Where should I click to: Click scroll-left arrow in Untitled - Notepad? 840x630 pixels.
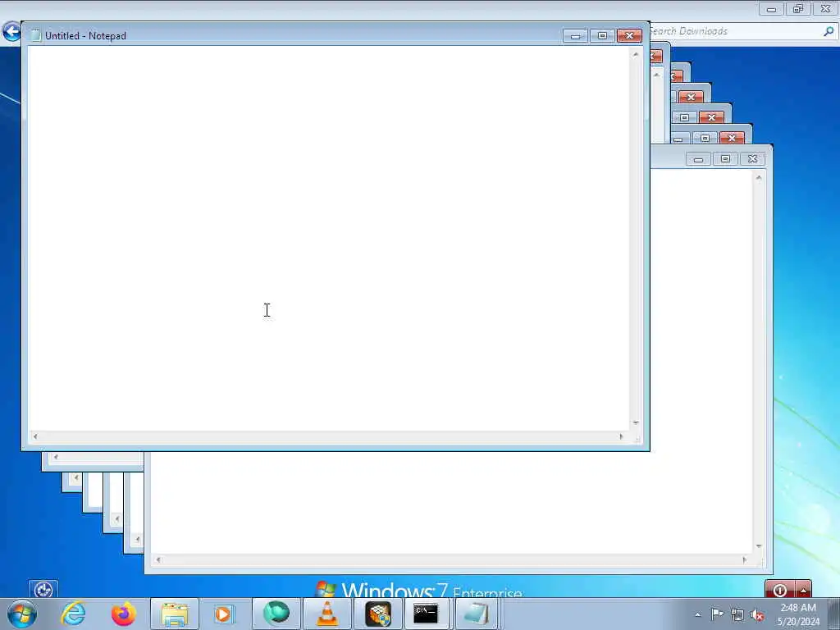(35, 436)
